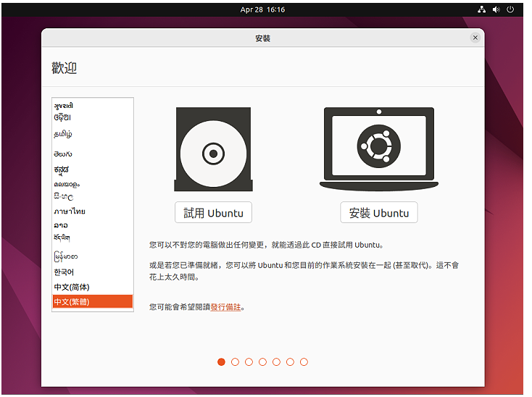Open the clock showing Apr 28 16:16
Viewport: 532px width, 397px height.
tap(262, 9)
